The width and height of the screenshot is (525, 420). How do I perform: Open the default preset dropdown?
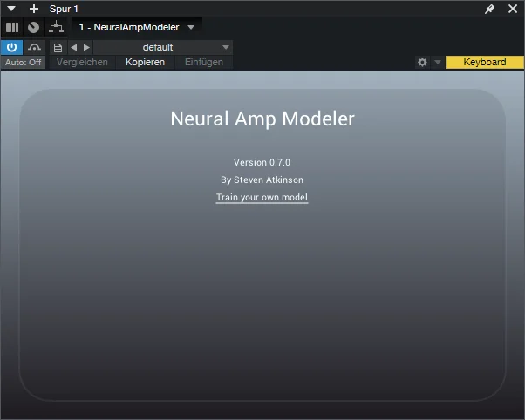[163, 48]
